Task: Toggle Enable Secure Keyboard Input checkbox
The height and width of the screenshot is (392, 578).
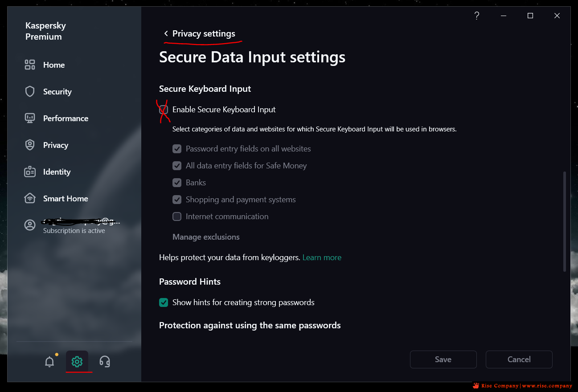Action: (164, 110)
